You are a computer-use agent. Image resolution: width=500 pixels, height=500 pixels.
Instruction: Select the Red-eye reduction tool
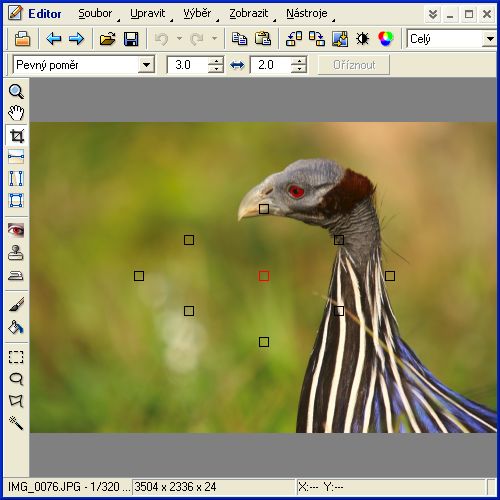click(16, 230)
